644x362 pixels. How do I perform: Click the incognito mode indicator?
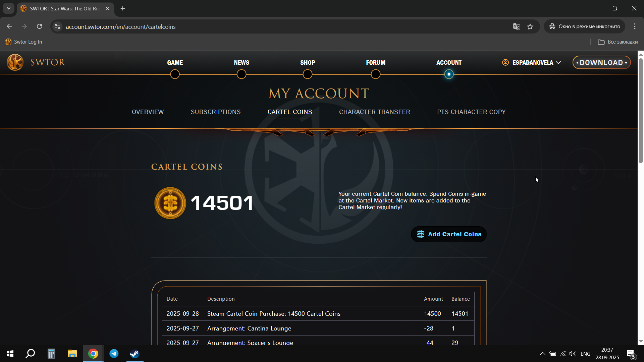pos(584,26)
